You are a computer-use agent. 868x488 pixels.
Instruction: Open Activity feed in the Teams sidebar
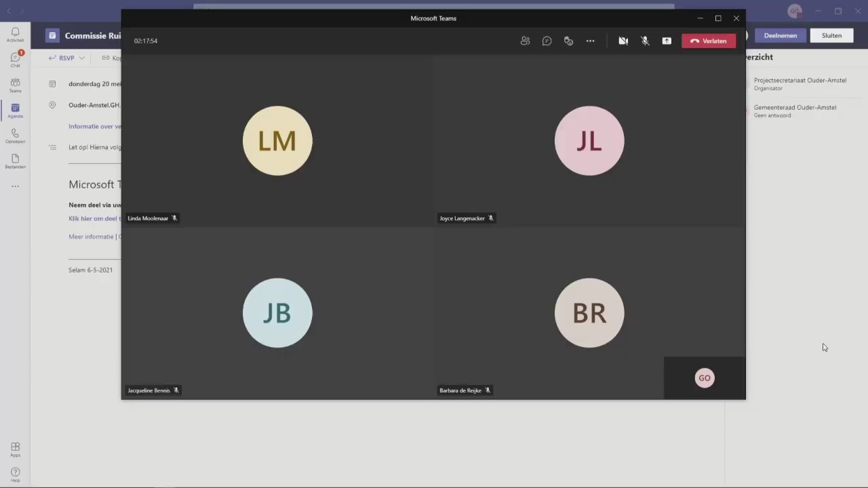point(15,35)
